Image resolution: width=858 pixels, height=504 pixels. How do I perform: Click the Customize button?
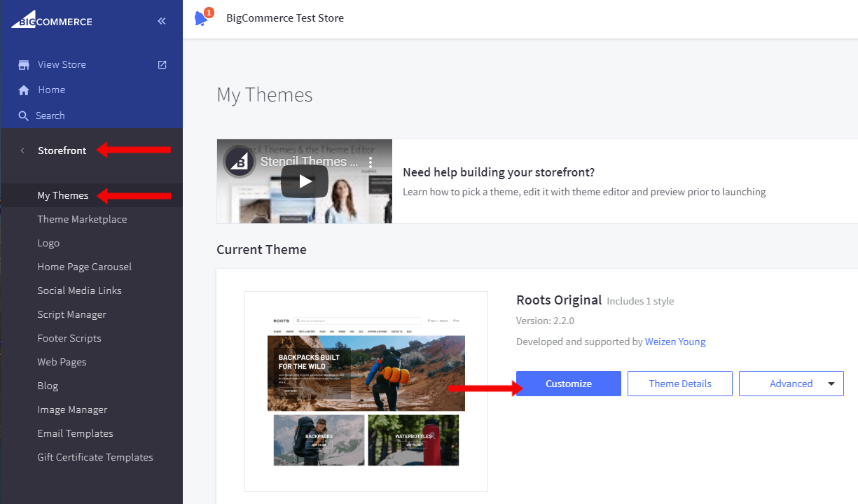pyautogui.click(x=568, y=383)
